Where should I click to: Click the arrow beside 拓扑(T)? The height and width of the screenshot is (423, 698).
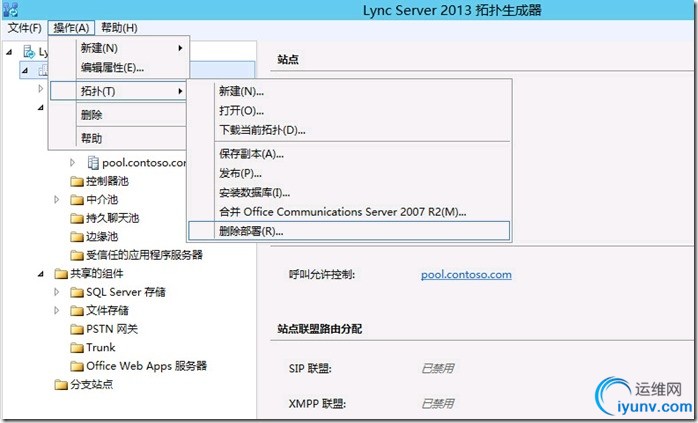tap(180, 91)
